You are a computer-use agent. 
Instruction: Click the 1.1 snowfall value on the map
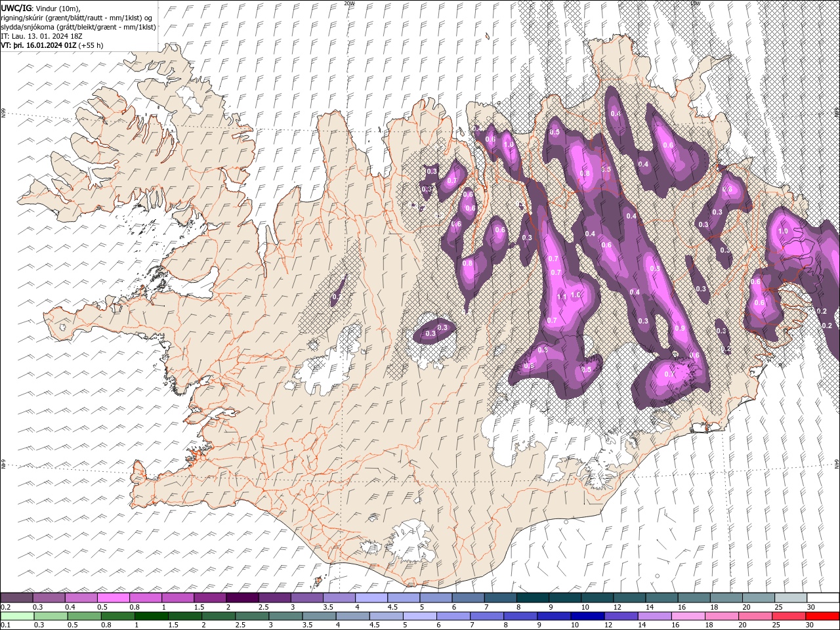coord(561,297)
